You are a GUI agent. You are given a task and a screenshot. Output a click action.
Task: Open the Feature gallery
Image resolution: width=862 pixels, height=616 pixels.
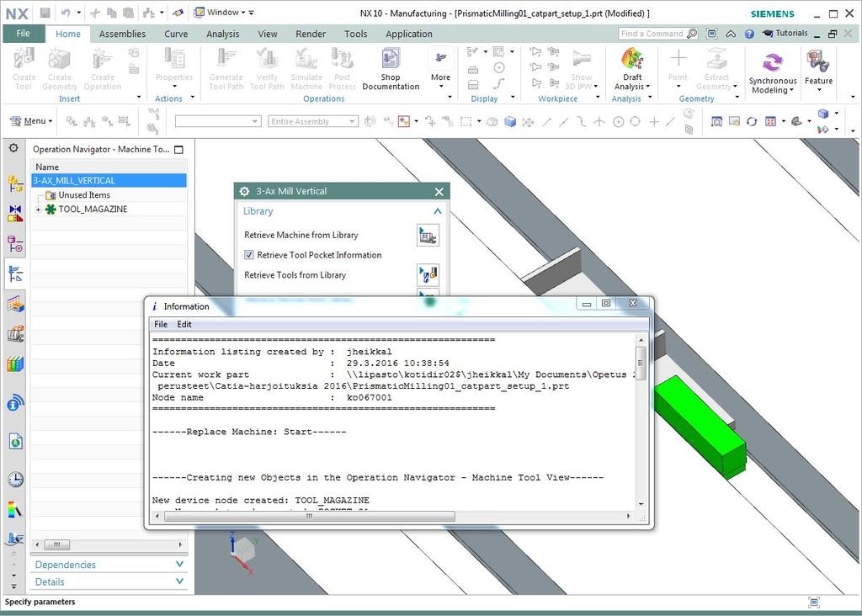tap(818, 69)
